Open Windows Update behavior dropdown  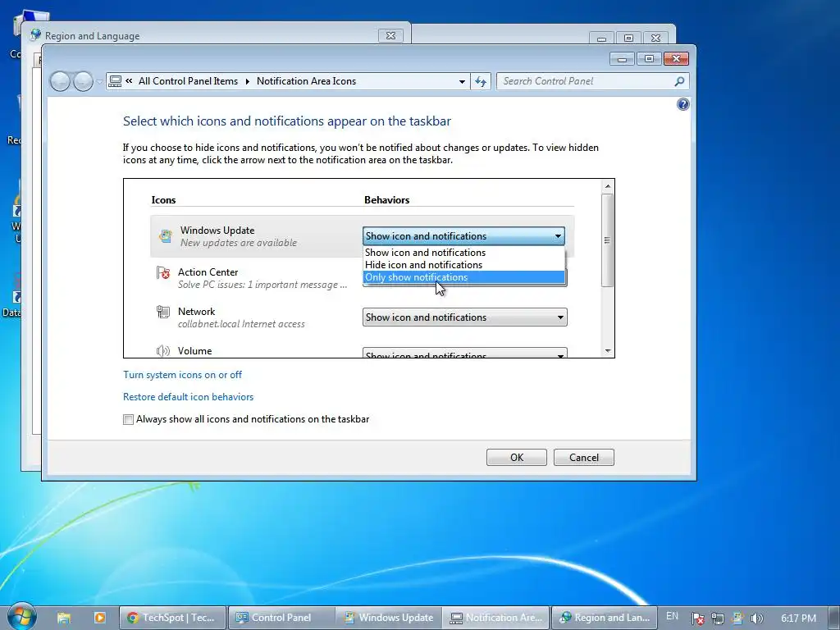[x=464, y=236]
